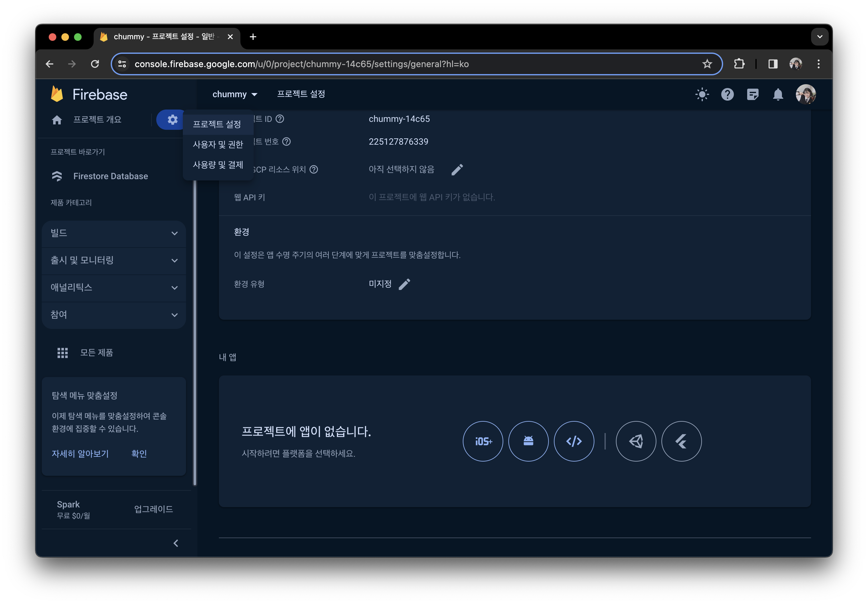Click help icon next to 프로젝트 번호
868x604 pixels.
pyautogui.click(x=287, y=142)
